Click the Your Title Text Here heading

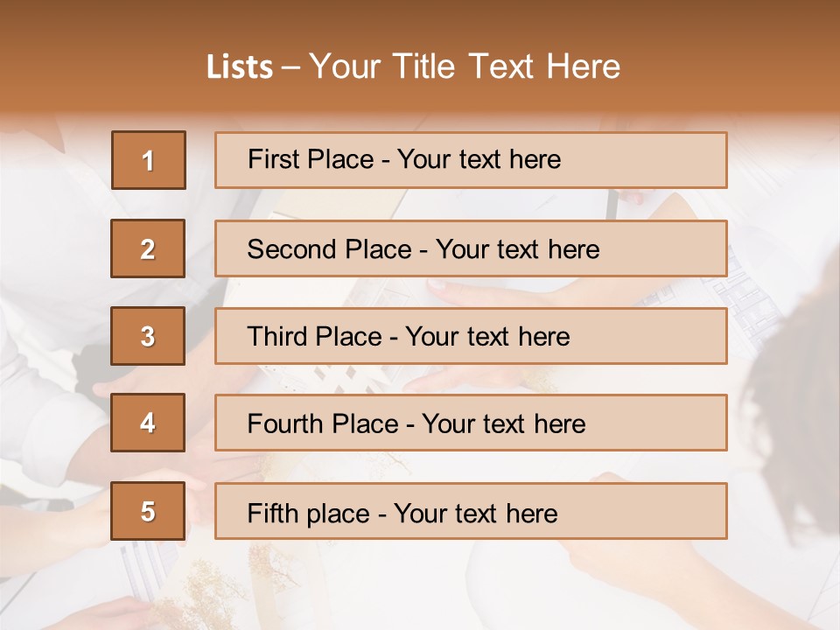(x=465, y=67)
